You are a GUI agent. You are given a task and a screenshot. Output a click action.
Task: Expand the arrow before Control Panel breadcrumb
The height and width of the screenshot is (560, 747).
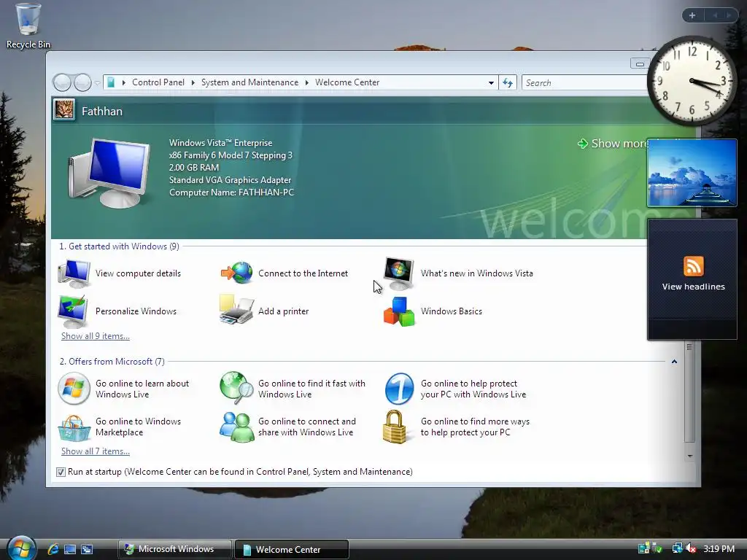click(x=124, y=82)
